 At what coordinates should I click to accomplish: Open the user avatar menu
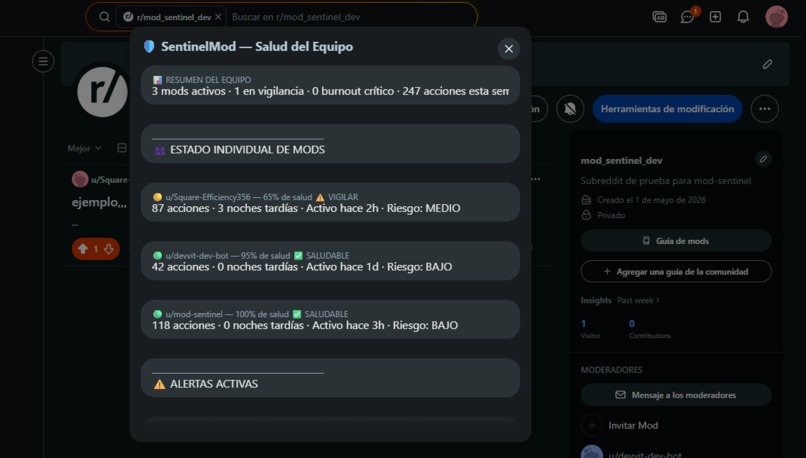(x=776, y=17)
